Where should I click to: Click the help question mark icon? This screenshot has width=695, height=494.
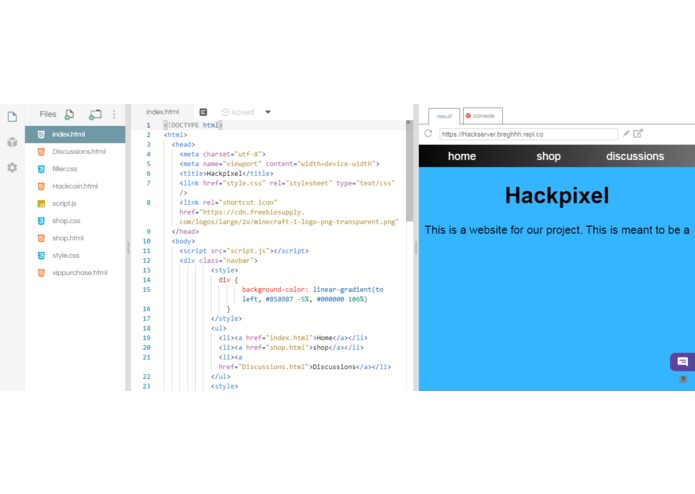point(683,379)
